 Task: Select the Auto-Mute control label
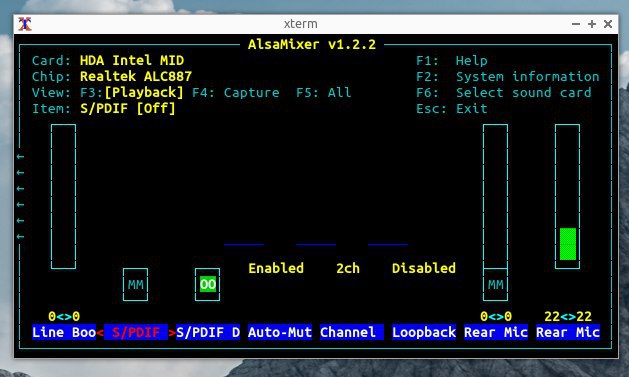click(x=280, y=332)
